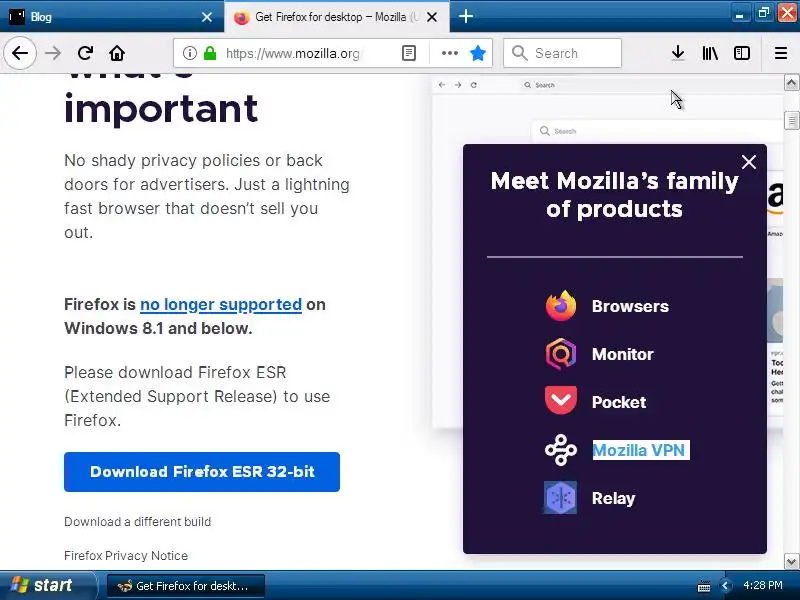
Task: Click the Pocket product icon
Action: coord(561,401)
